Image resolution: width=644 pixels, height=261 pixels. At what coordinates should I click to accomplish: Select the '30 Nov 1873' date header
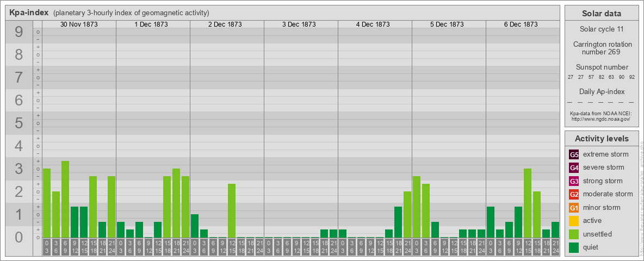tap(79, 24)
